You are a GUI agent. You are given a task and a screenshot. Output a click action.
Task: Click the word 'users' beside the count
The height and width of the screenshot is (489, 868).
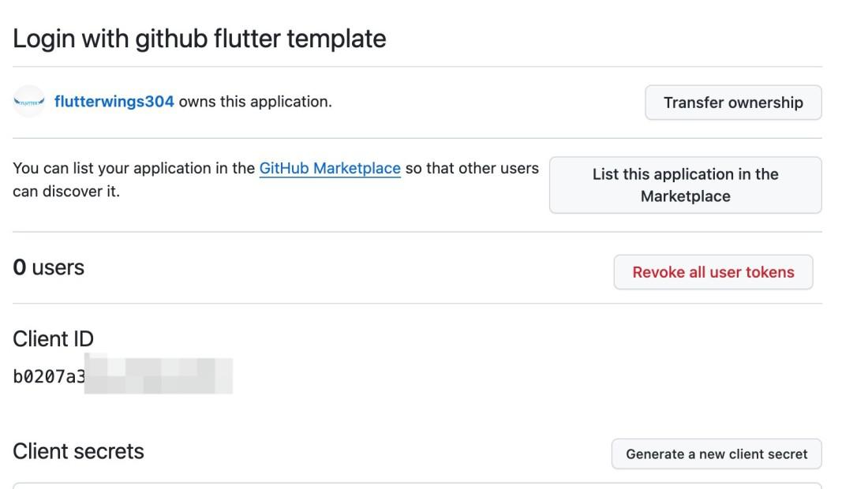[58, 267]
